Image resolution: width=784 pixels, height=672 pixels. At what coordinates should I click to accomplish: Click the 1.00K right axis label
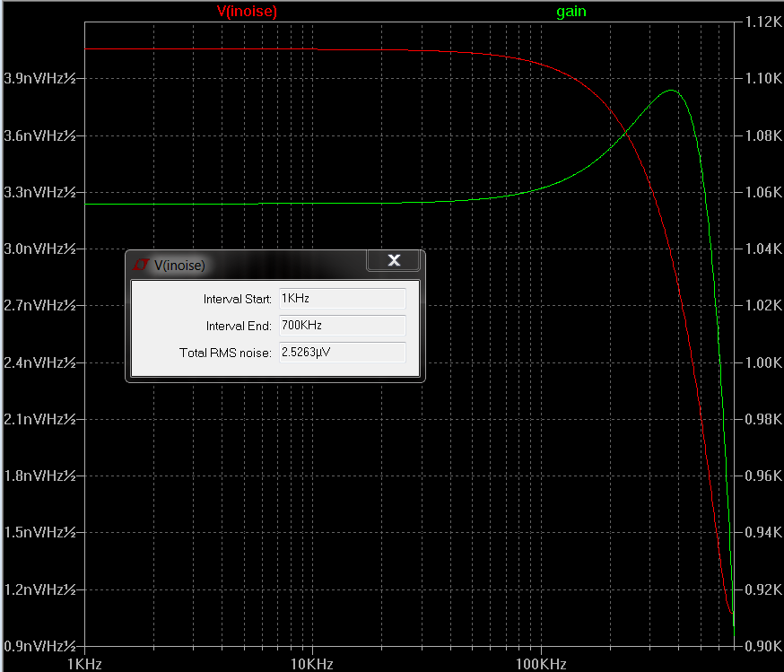pyautogui.click(x=763, y=362)
